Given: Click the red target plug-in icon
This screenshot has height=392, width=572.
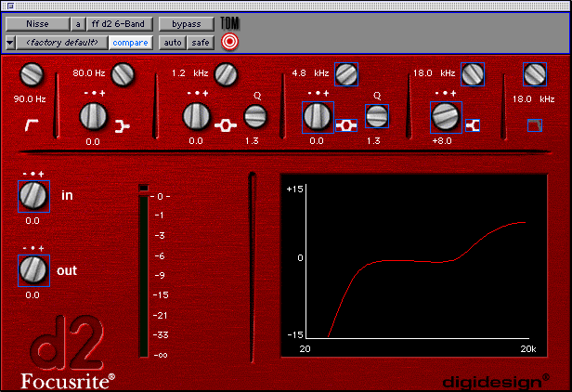Looking at the screenshot, I should 230,42.
